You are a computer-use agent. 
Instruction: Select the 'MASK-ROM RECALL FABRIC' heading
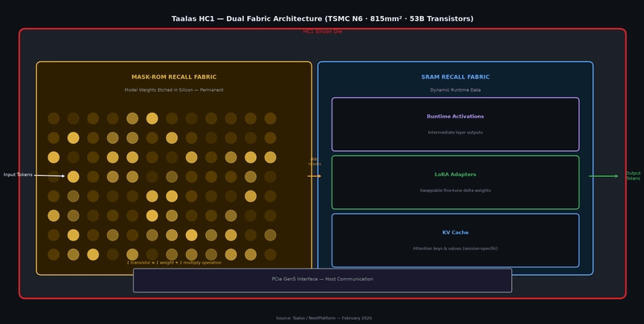(x=174, y=77)
